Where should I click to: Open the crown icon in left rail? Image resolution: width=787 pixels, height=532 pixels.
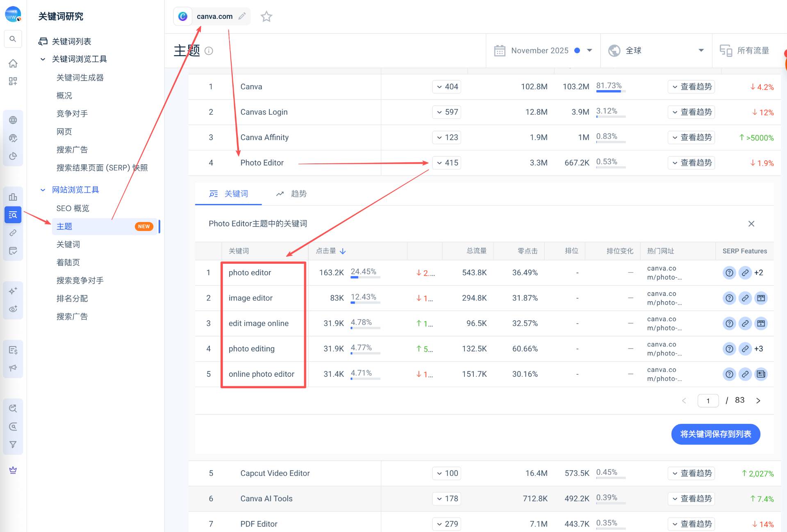13,470
